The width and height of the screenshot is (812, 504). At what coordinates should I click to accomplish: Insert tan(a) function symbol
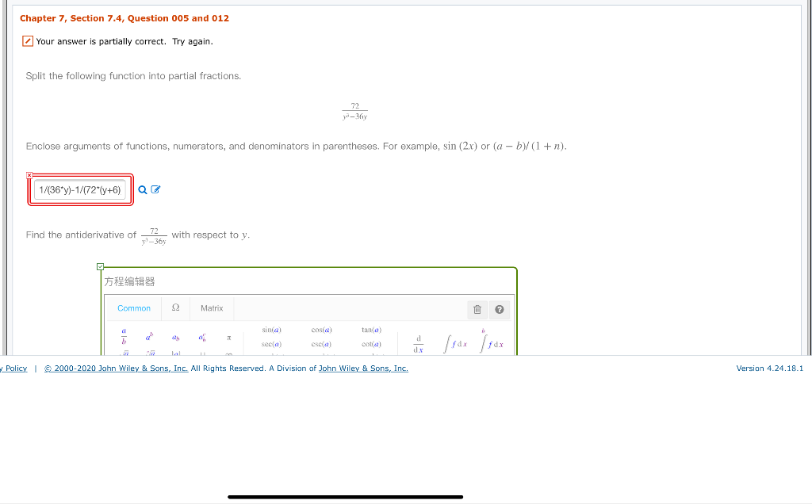tap(370, 330)
